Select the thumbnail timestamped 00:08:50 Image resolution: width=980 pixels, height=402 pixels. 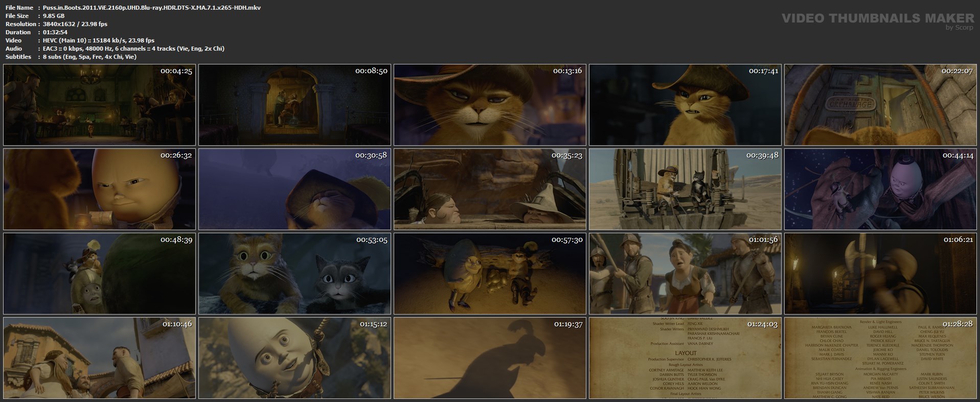[294, 105]
